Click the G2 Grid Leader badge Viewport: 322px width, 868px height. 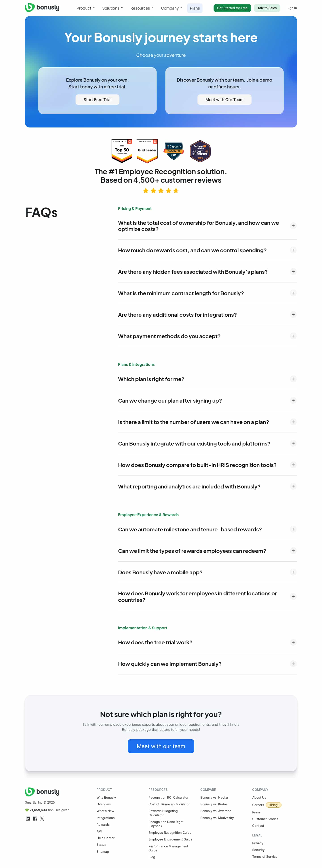[x=147, y=151]
